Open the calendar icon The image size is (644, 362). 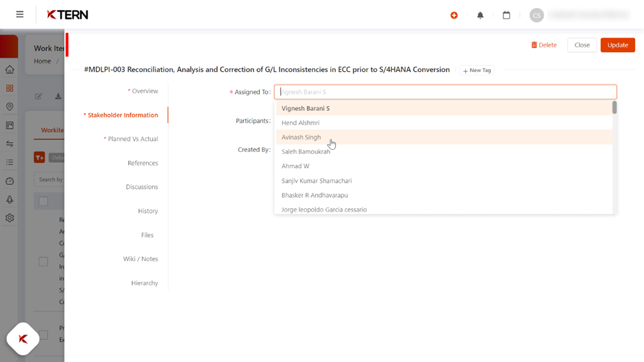(506, 15)
